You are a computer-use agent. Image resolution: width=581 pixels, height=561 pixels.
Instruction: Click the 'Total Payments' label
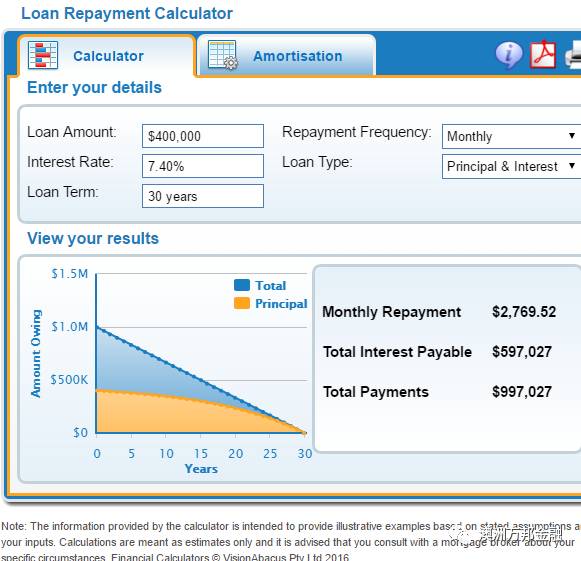[x=376, y=392]
